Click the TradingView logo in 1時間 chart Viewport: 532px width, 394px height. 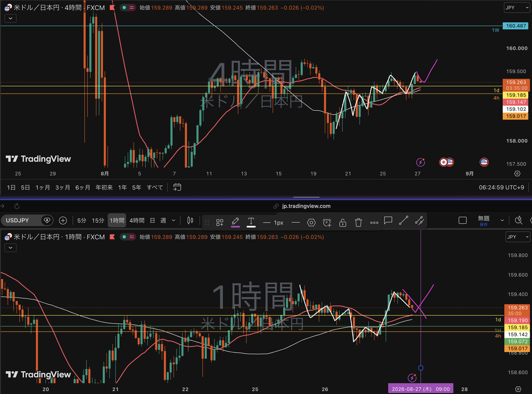tap(38, 374)
